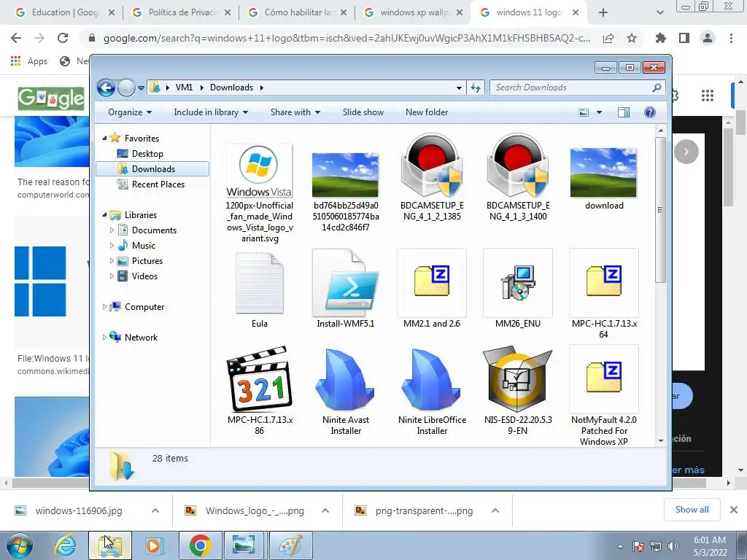Click the Chrome reload button
The image size is (747, 560).
point(63,38)
